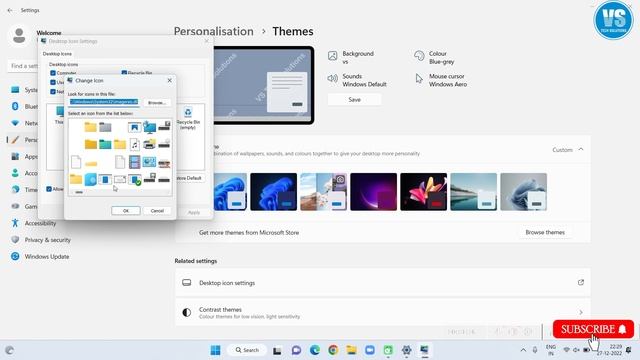This screenshot has height=360, width=640.
Task: Click the taskbar Search box
Action: coord(248,350)
